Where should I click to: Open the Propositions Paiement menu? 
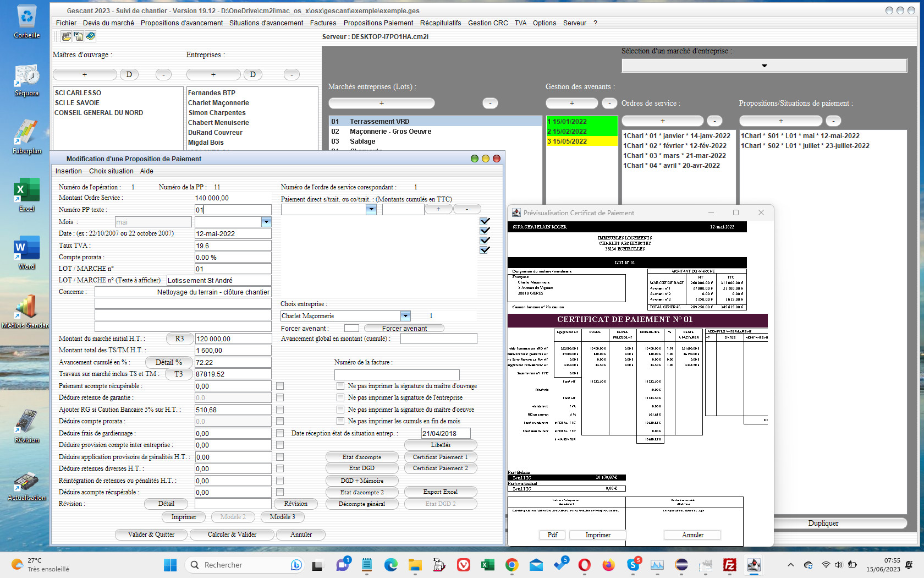tap(378, 23)
